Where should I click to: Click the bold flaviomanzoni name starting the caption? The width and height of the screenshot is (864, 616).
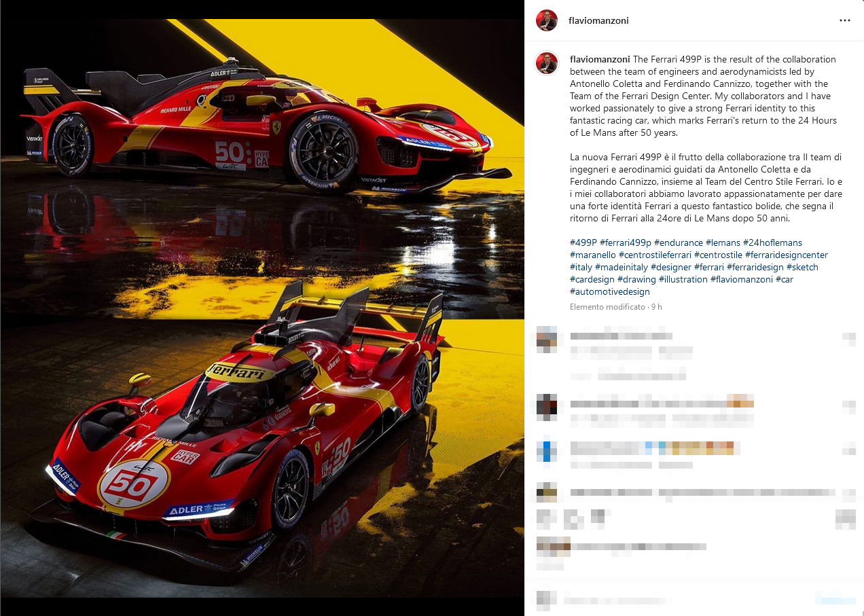pyautogui.click(x=600, y=59)
